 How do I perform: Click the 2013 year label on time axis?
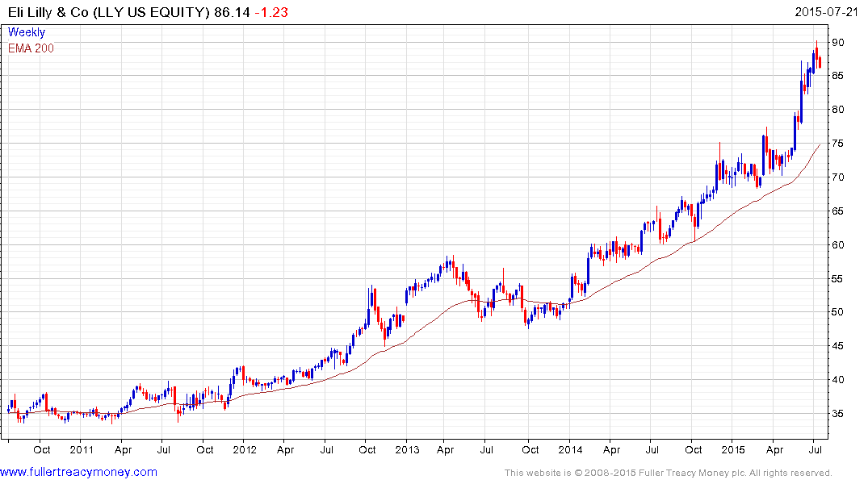tap(407, 449)
